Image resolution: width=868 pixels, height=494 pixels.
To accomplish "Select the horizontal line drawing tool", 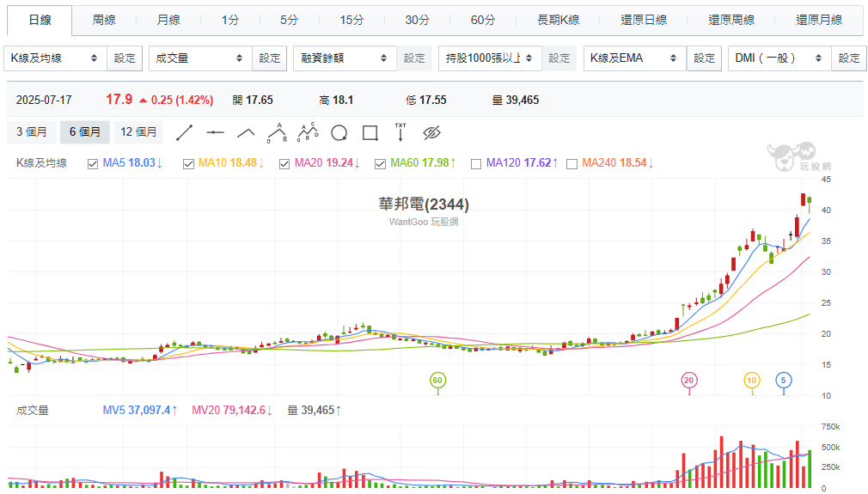I will coord(215,132).
